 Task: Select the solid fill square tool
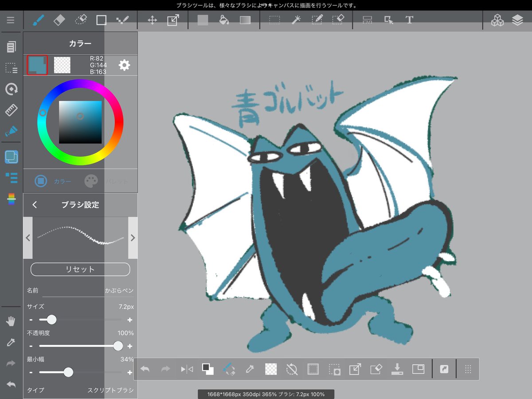point(203,20)
